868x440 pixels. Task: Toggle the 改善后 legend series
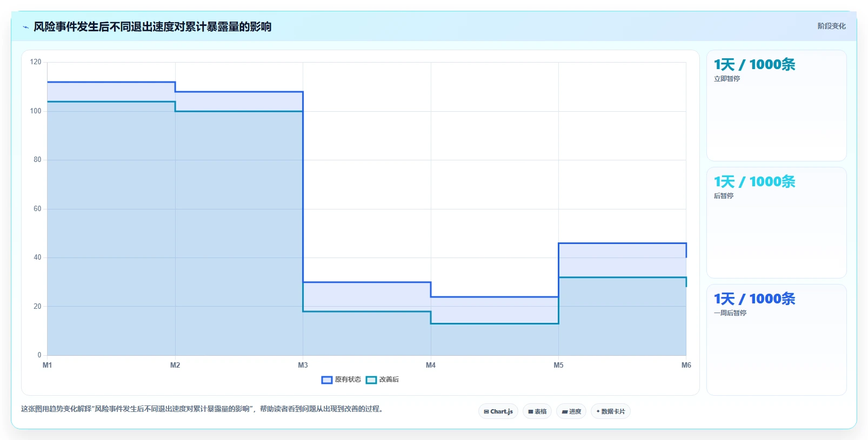click(x=382, y=380)
